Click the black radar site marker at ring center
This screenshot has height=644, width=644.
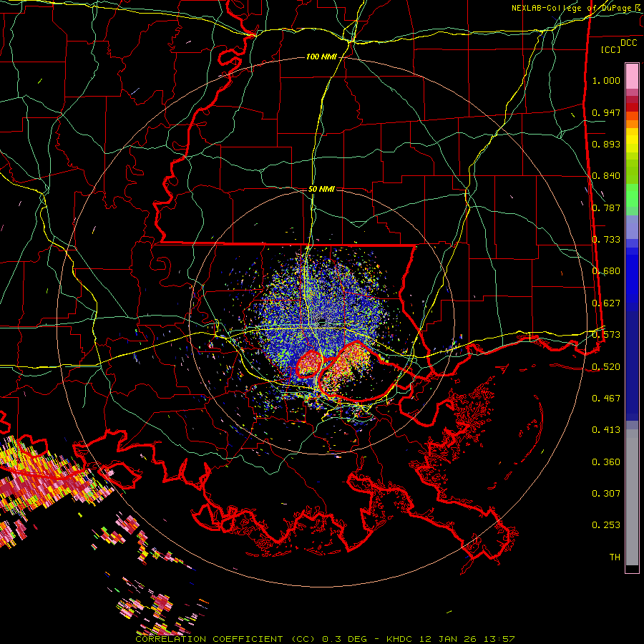(x=322, y=321)
